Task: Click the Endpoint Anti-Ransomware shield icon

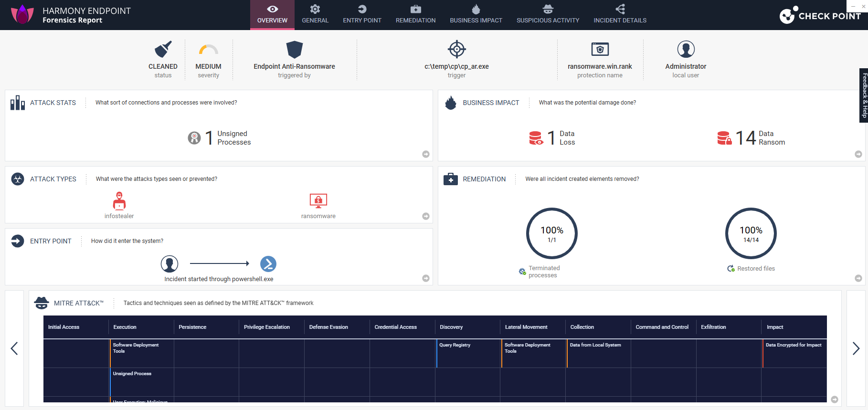Action: tap(294, 49)
